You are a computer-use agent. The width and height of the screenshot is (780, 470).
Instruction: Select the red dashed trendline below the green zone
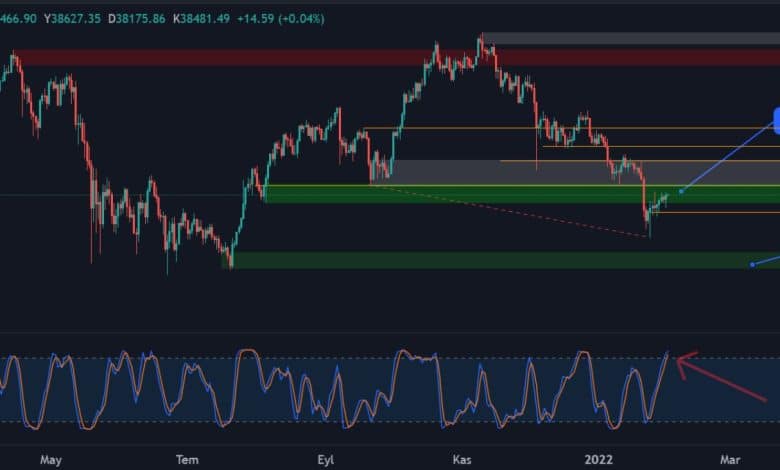520,211
